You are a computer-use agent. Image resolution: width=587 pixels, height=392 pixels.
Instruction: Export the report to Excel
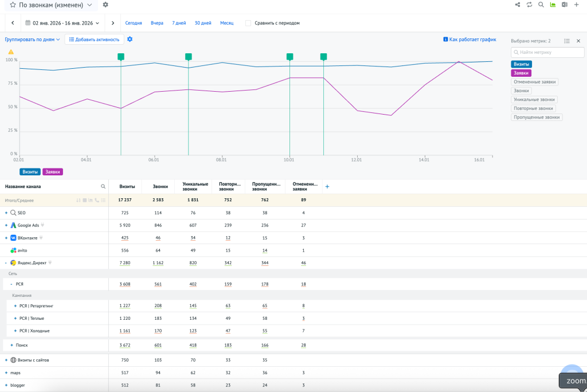pos(565,5)
